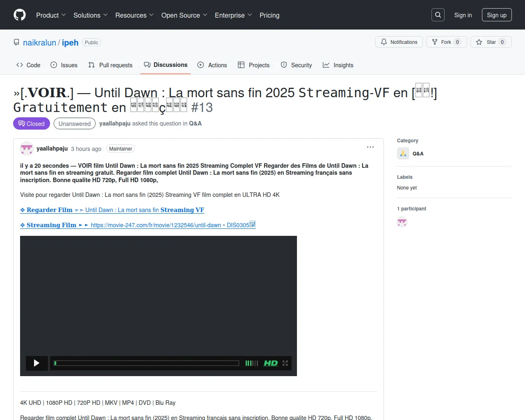
Task: Click the video progress bar
Action: (x=146, y=363)
